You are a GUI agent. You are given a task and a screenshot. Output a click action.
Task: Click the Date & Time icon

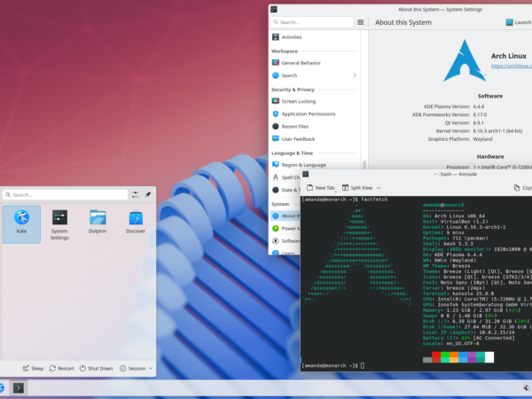tap(276, 190)
